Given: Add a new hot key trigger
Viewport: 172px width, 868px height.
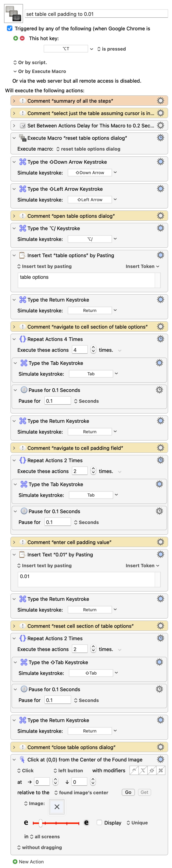Looking at the screenshot, I should click(x=15, y=38).
